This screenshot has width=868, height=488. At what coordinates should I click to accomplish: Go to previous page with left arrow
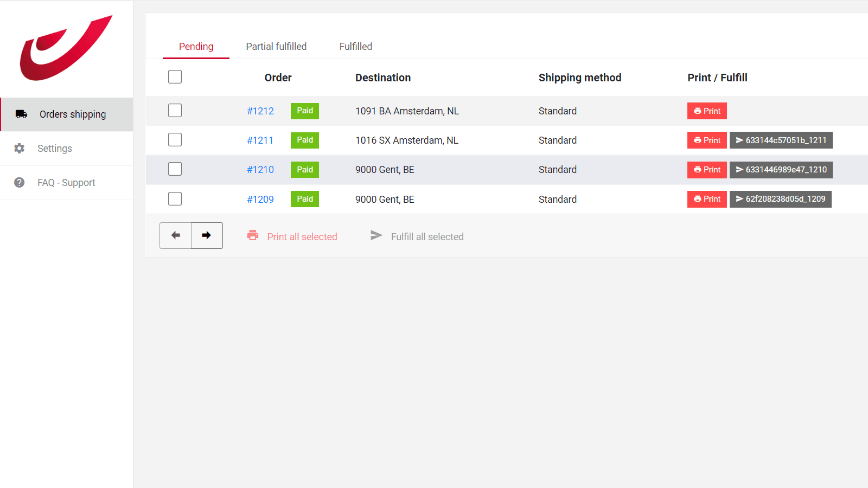pos(175,235)
